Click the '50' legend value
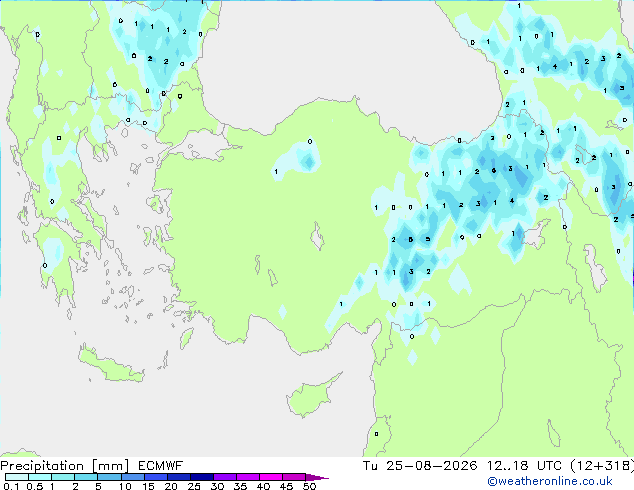 pyautogui.click(x=309, y=486)
